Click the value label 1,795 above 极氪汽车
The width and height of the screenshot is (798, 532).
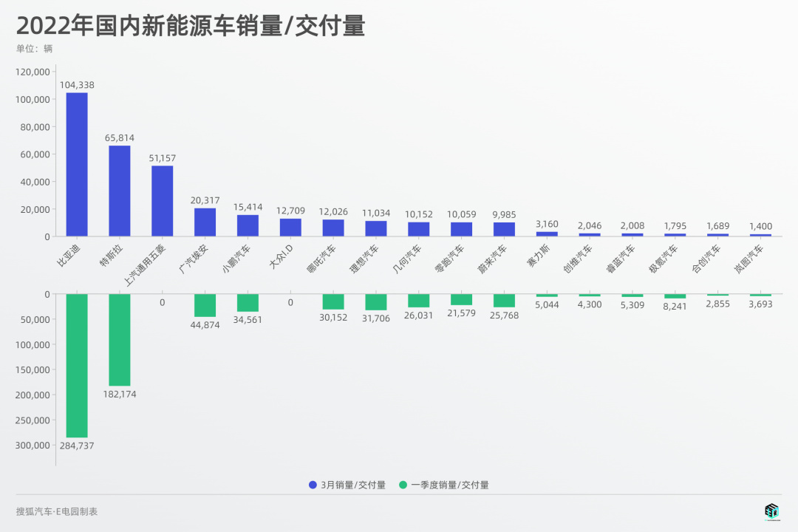[675, 225]
